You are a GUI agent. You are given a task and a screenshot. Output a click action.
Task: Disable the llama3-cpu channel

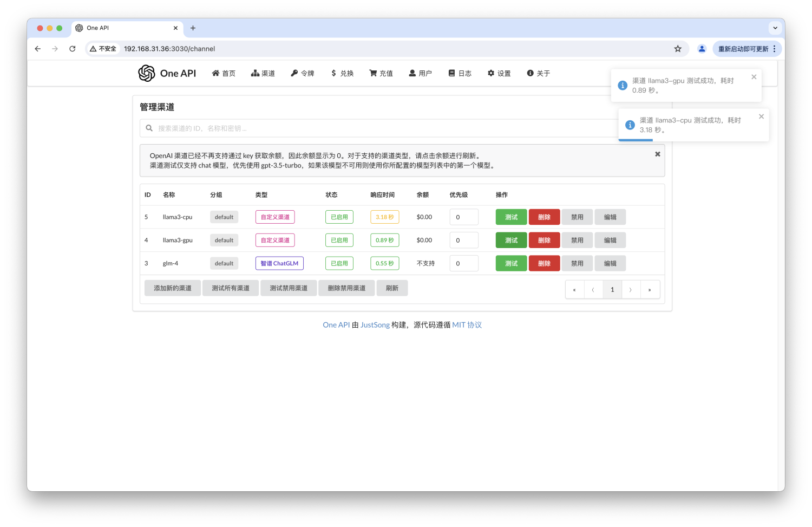(x=577, y=217)
